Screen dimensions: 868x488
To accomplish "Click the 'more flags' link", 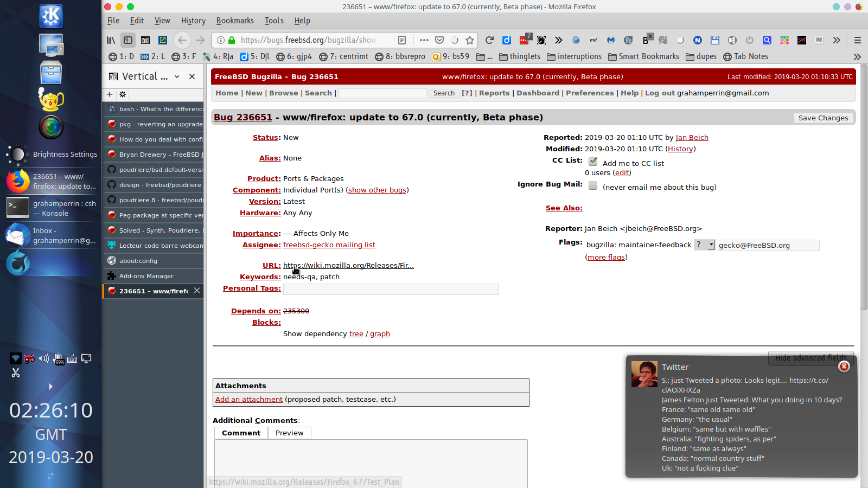I will click(606, 258).
